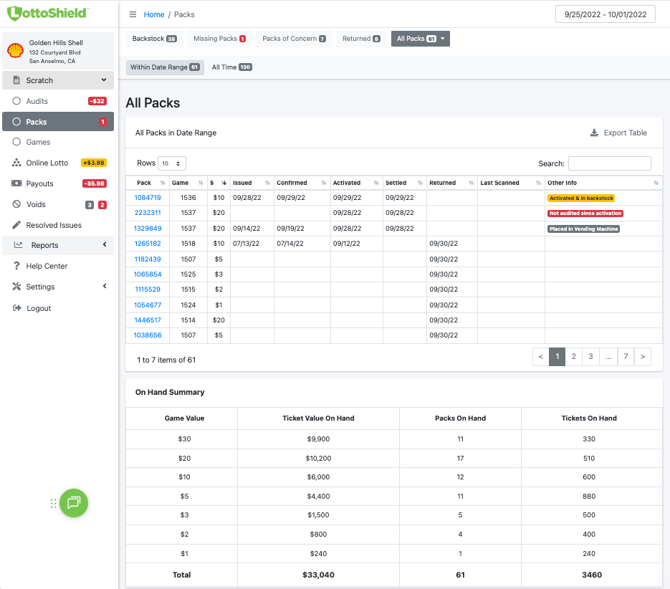Open Help Center from sidebar
Image resolution: width=670 pixels, height=589 pixels.
[46, 266]
